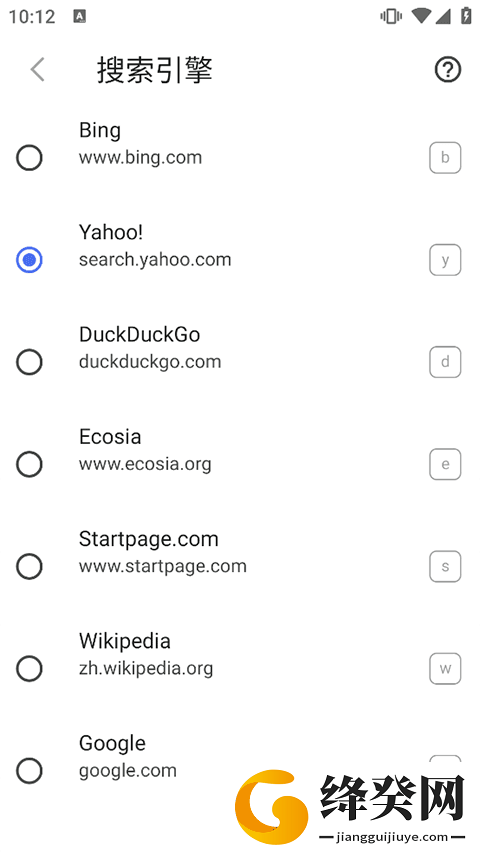
Task: Select the Wikipedia radio button
Action: pyautogui.click(x=29, y=669)
